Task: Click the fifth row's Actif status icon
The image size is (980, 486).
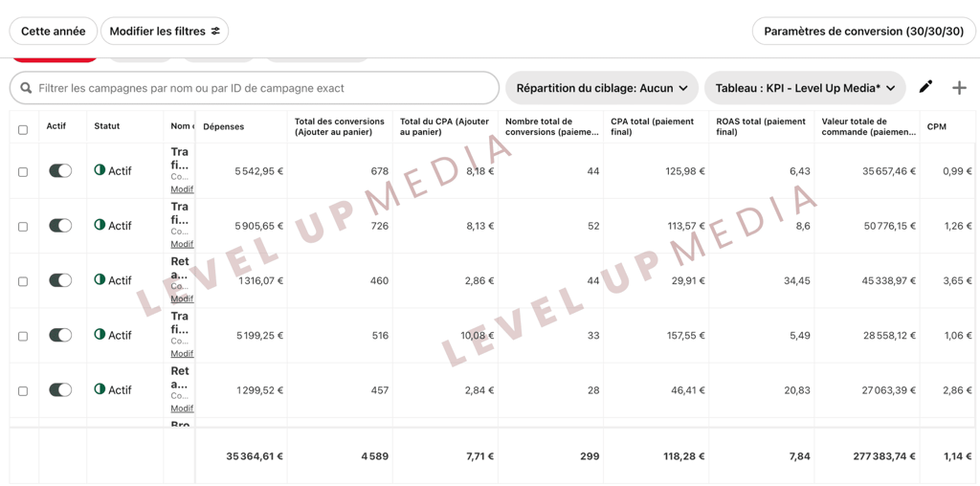Action: [x=100, y=389]
